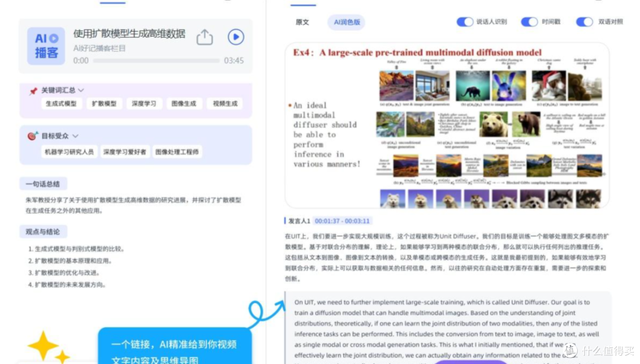Image resolution: width=640 pixels, height=364 pixels.
Task: Jump to timestamp 00:01:37 - 00:03:11
Action: pos(342,221)
